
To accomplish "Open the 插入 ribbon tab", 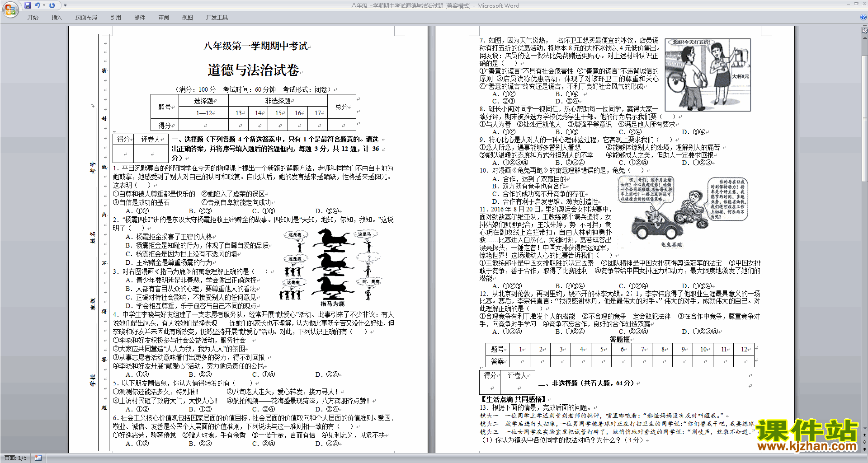I will click(57, 18).
